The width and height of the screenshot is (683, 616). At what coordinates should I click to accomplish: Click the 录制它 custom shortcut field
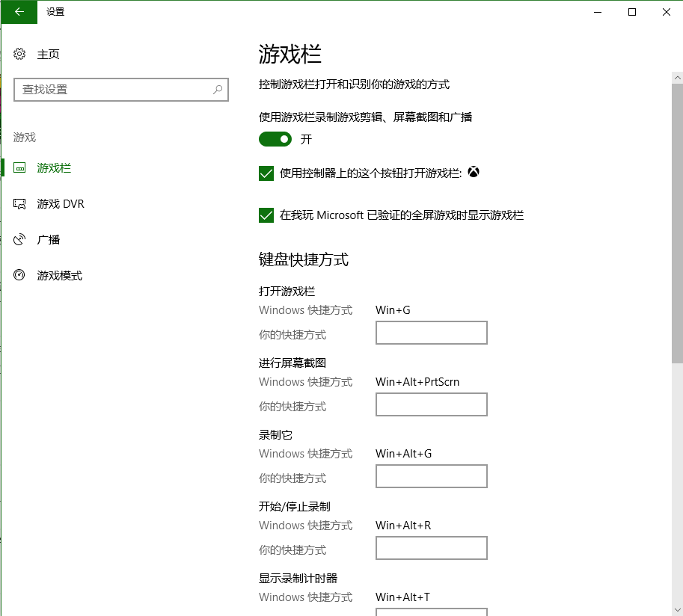pyautogui.click(x=431, y=475)
